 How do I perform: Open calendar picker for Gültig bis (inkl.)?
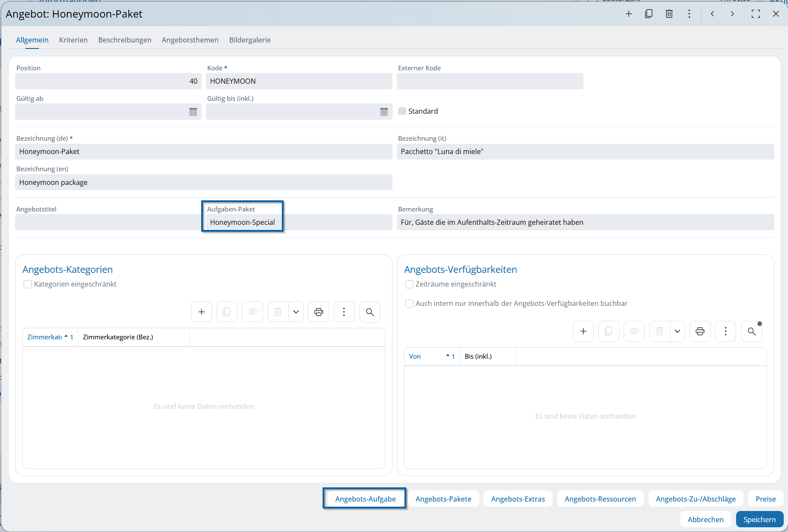click(x=384, y=112)
